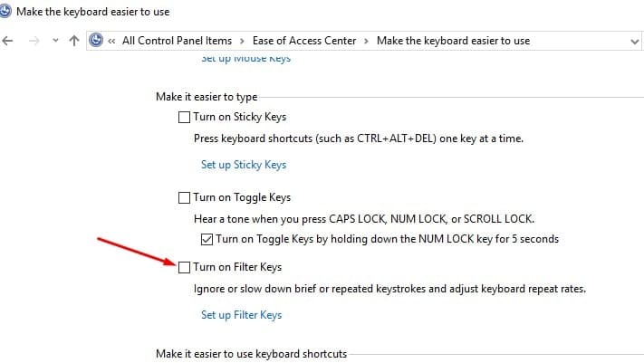644x363 pixels.
Task: Expand the address bar history dropdown
Action: tap(632, 42)
